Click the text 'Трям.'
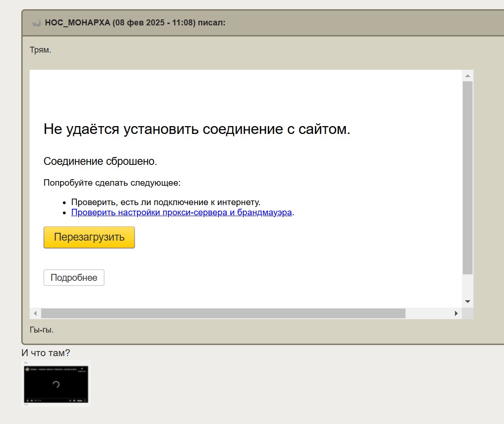This screenshot has width=504, height=424. tap(41, 50)
